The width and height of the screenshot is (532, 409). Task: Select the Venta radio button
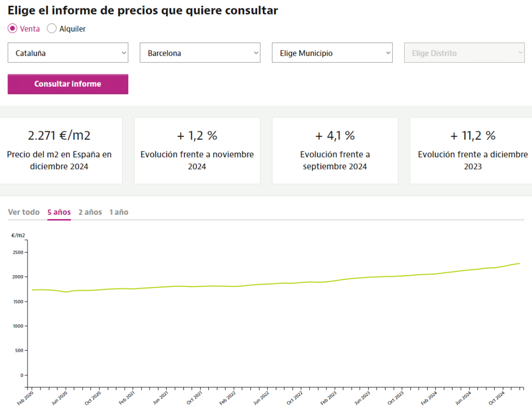pos(12,29)
